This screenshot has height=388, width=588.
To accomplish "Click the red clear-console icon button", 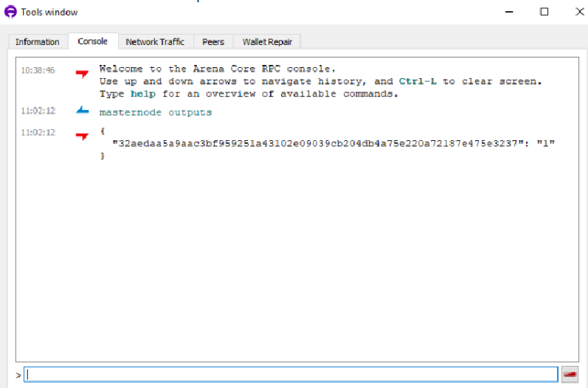I will 570,374.
